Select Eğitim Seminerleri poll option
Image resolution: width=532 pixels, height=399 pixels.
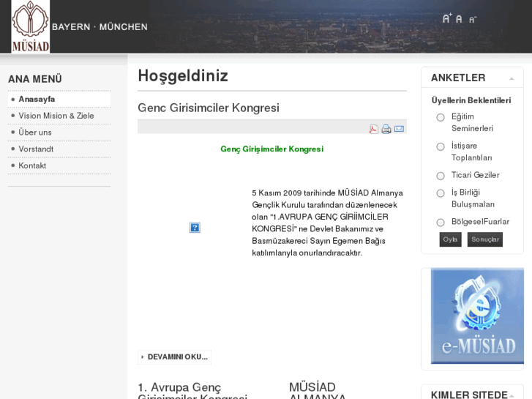(441, 117)
